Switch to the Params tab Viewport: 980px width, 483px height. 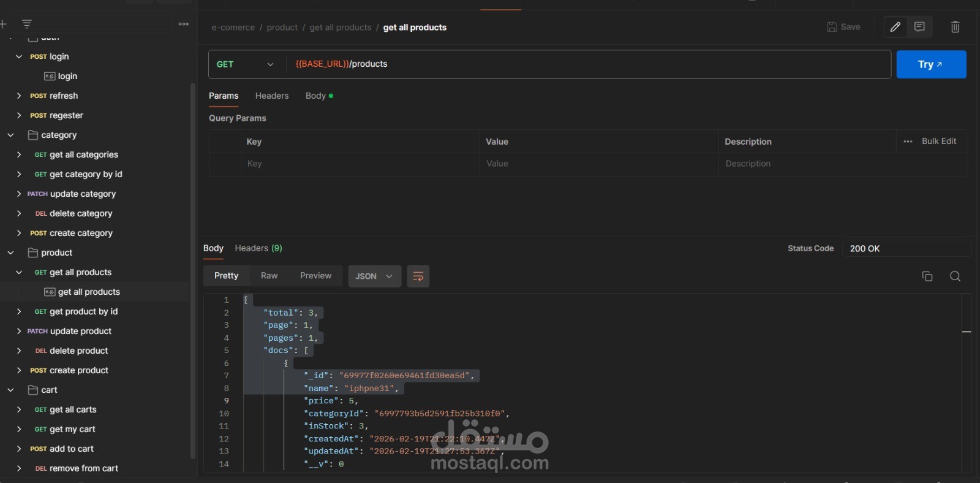point(224,96)
